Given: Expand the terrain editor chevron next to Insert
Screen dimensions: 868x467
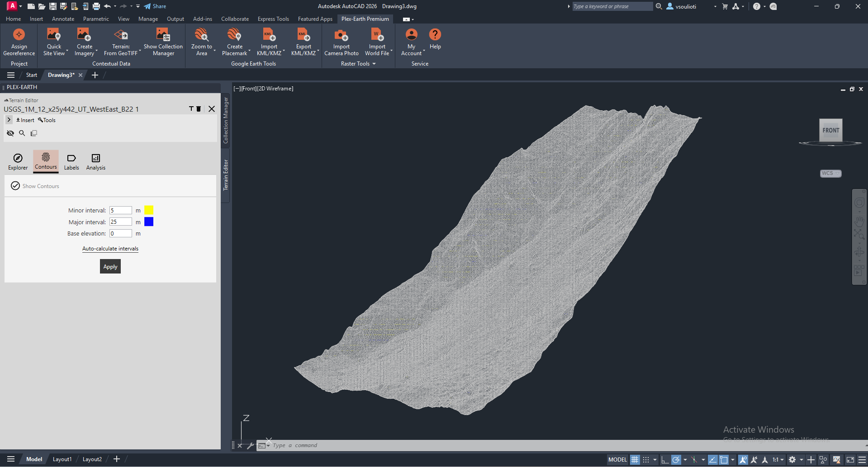Looking at the screenshot, I should pos(9,120).
